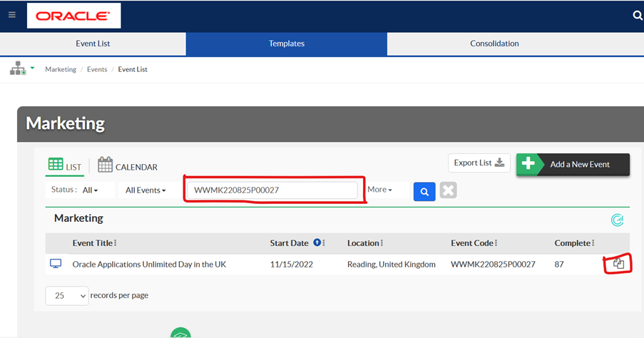The image size is (644, 338).
Task: Click the Start Date sort arrow icon
Action: tap(317, 242)
